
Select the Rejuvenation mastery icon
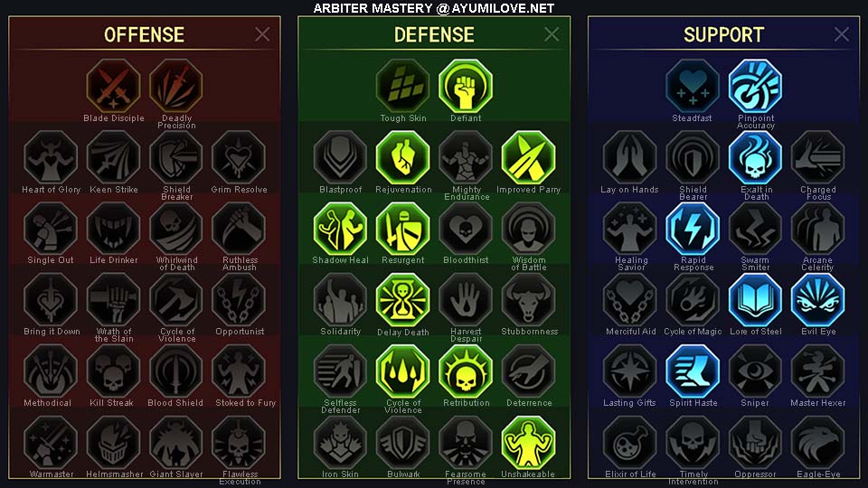403,157
